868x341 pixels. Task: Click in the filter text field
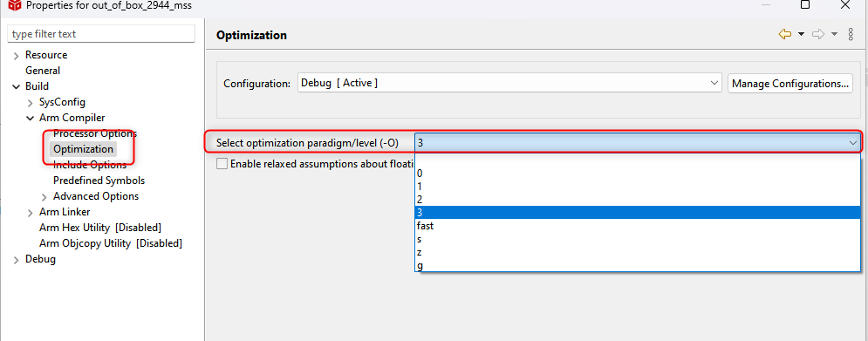(101, 34)
